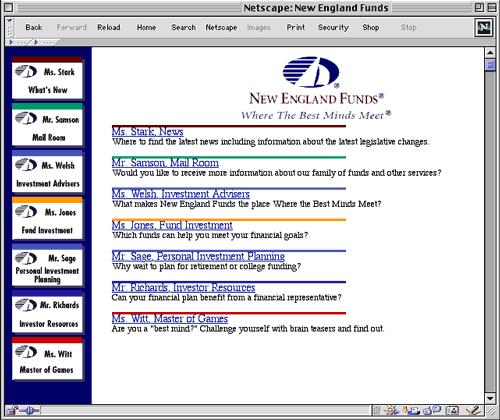500x420 pixels.
Task: Click text 'Which funds can help you meet'
Action: pyautogui.click(x=171, y=235)
